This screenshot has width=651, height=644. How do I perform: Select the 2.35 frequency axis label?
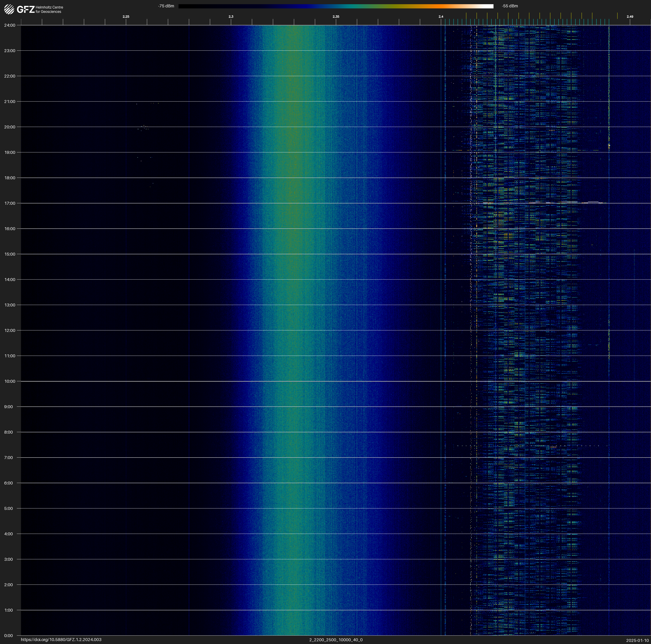(336, 17)
